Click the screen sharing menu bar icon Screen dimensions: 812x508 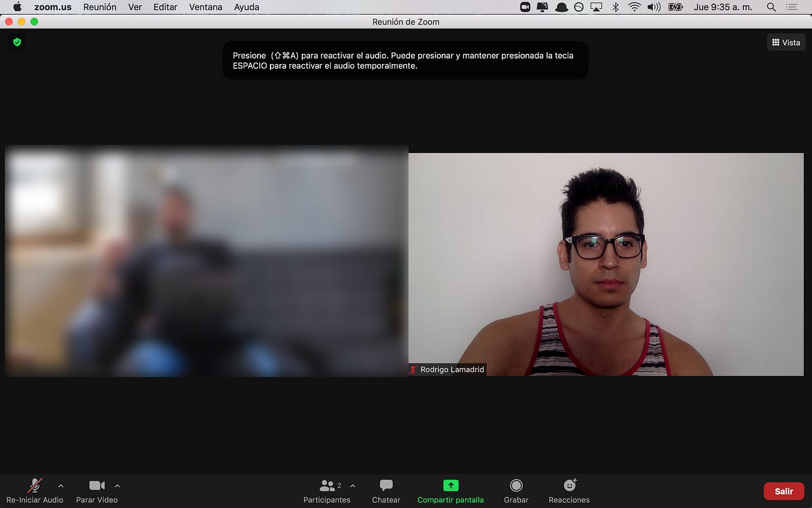point(542,7)
